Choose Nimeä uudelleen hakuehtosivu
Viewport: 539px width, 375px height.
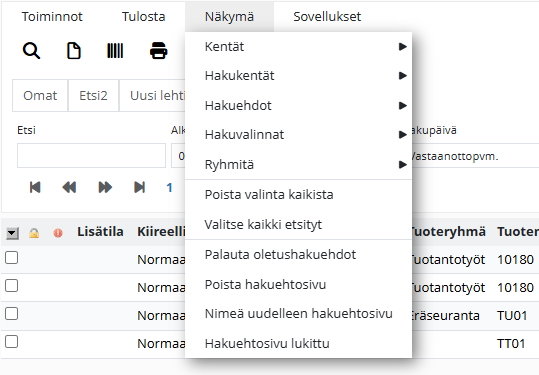pyautogui.click(x=298, y=313)
